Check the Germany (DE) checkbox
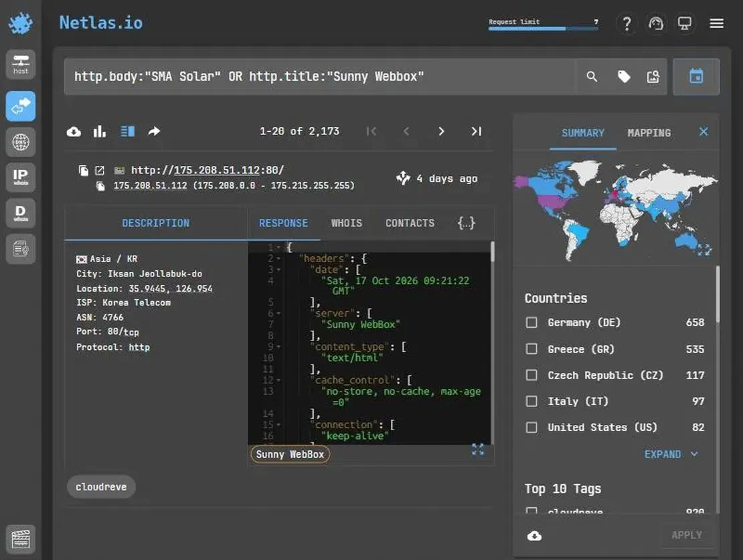The image size is (743, 560). click(x=531, y=322)
